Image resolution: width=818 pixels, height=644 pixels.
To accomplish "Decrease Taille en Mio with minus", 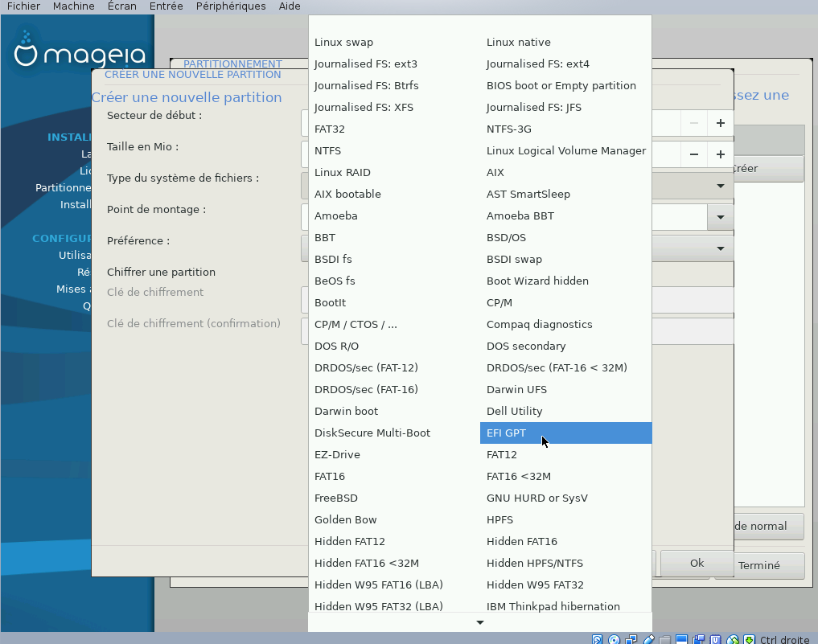I will click(x=694, y=154).
